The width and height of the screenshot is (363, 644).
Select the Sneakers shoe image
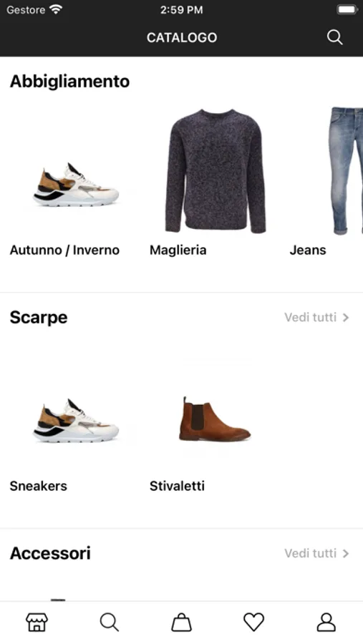[76, 421]
